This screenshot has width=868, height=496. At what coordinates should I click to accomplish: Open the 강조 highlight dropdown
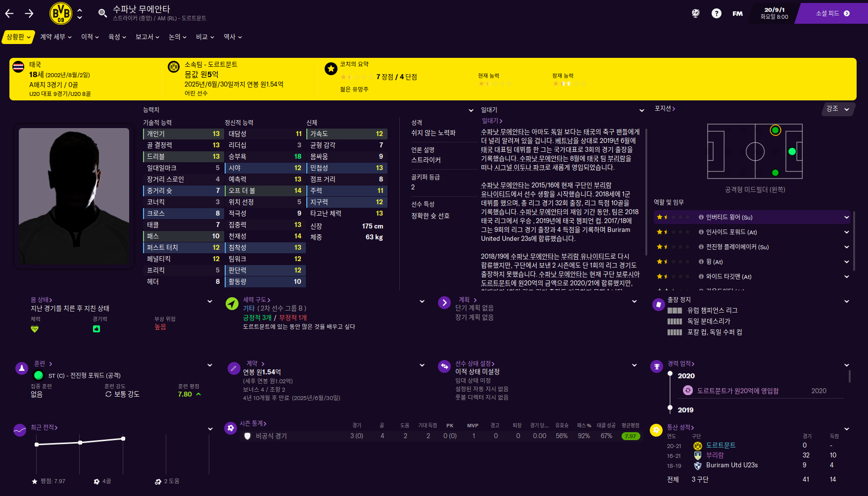click(838, 109)
